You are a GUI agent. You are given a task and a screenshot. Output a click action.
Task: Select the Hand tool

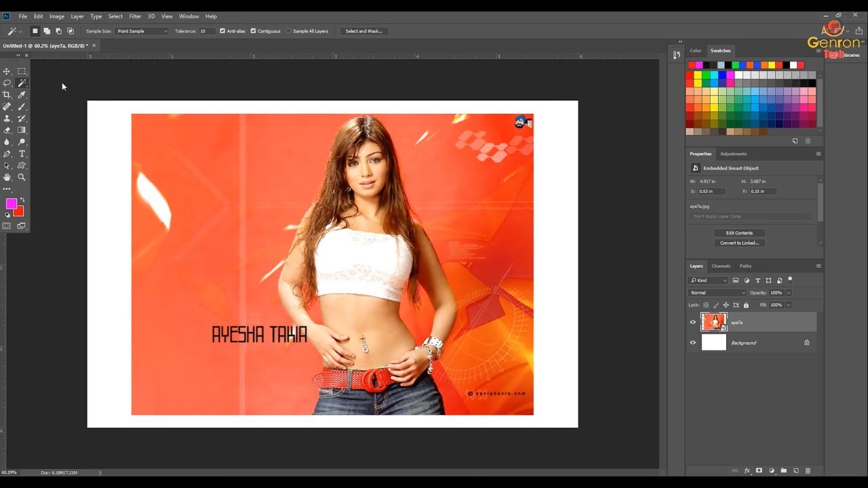pyautogui.click(x=7, y=177)
